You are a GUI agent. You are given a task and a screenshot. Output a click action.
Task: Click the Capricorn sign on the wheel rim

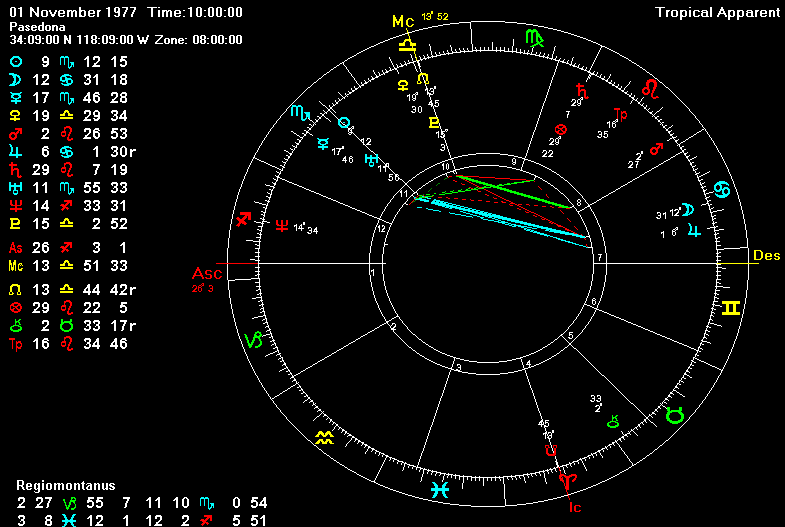click(x=253, y=340)
